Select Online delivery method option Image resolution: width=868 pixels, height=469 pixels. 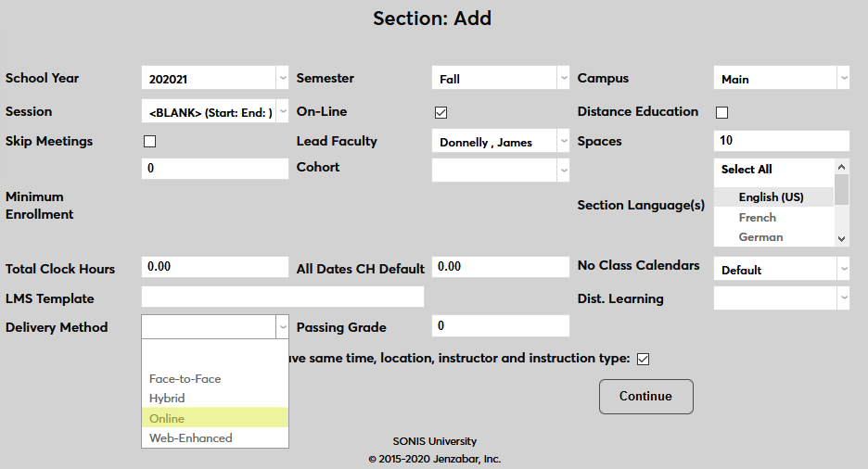coord(215,419)
